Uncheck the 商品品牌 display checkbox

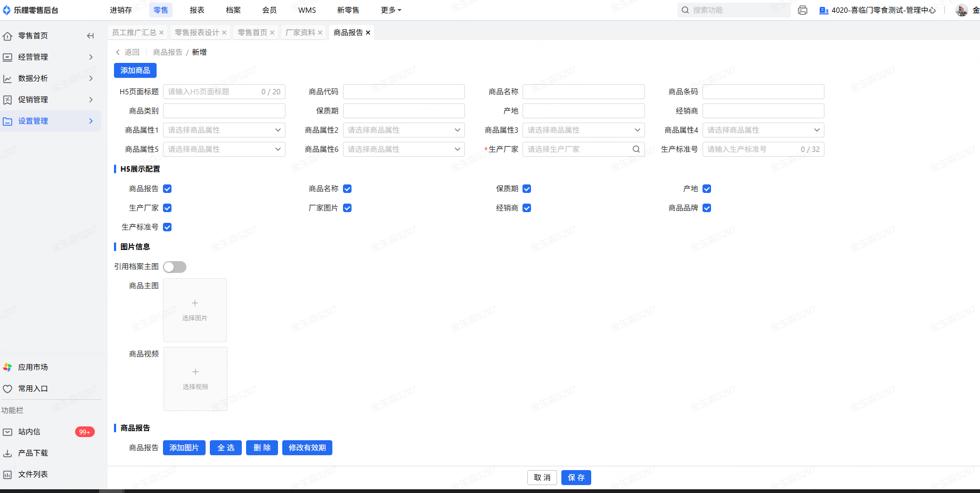[x=707, y=208]
